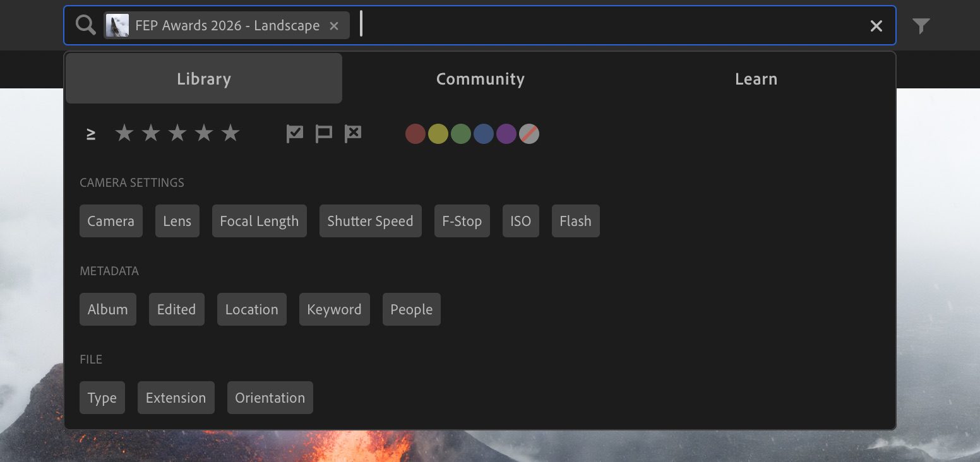Image resolution: width=980 pixels, height=462 pixels.
Task: Filter by red color label
Action: (x=415, y=134)
